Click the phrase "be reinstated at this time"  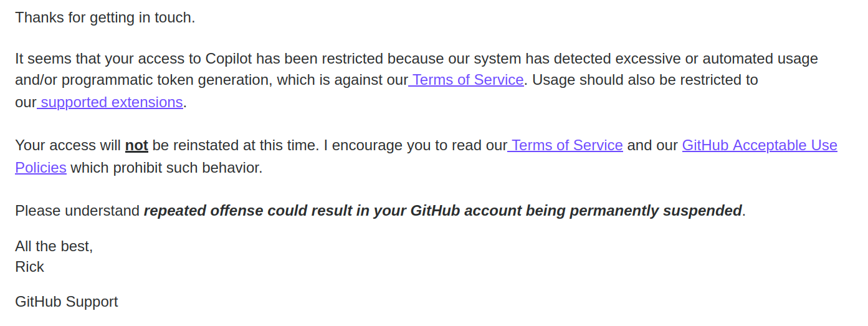click(x=235, y=145)
